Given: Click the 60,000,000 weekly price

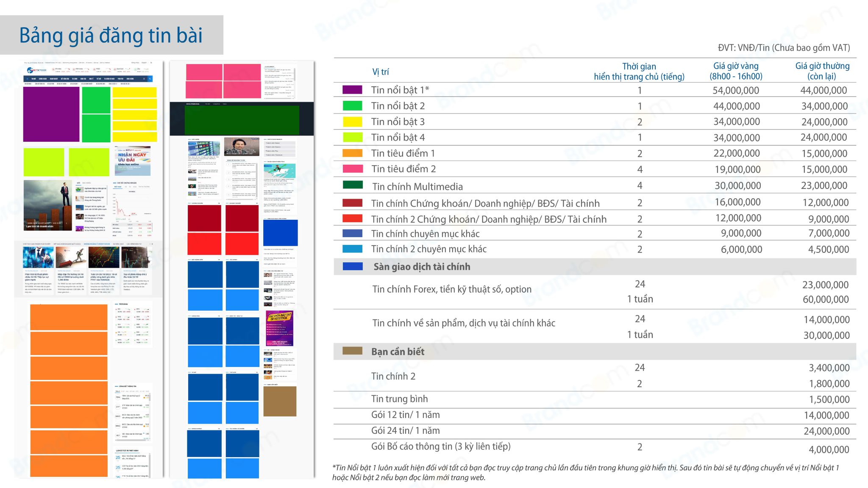Looking at the screenshot, I should [x=826, y=299].
